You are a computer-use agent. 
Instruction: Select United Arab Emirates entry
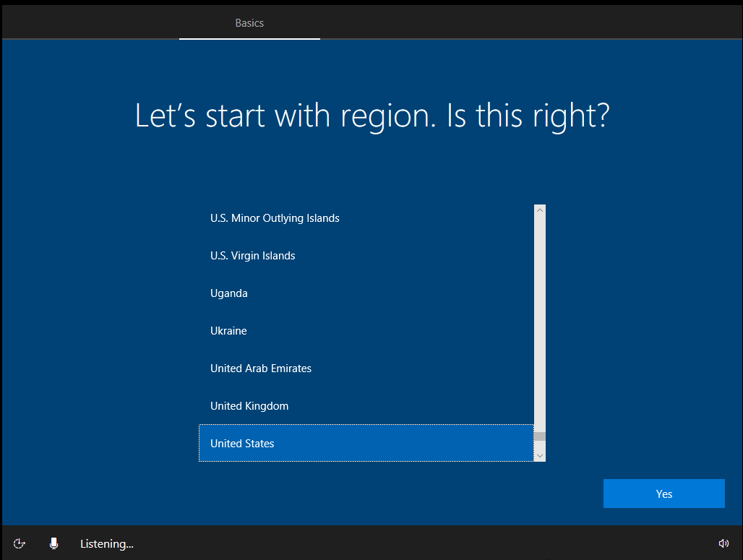pos(261,369)
